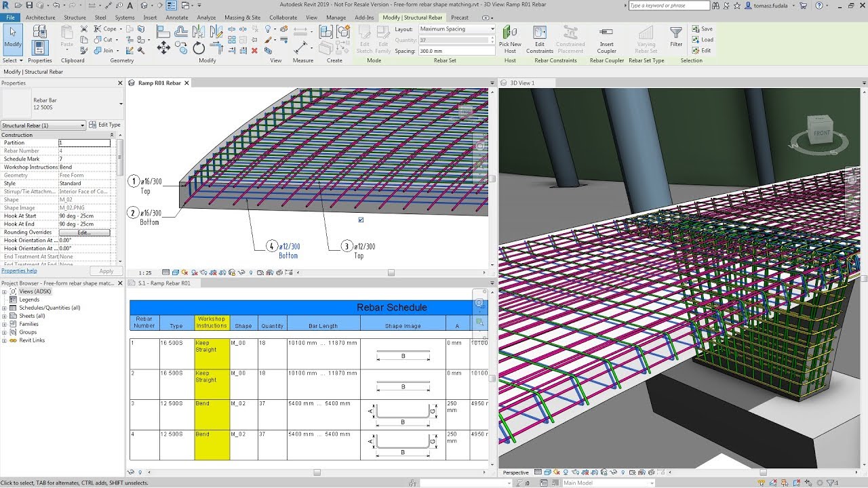Toggle Reveal Hidden Elements in view controls
This screenshot has height=488, width=868.
[250, 271]
